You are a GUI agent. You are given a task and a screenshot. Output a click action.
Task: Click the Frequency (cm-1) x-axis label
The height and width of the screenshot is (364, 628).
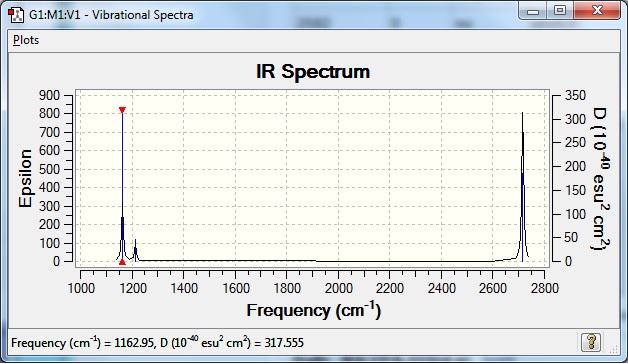point(314,310)
